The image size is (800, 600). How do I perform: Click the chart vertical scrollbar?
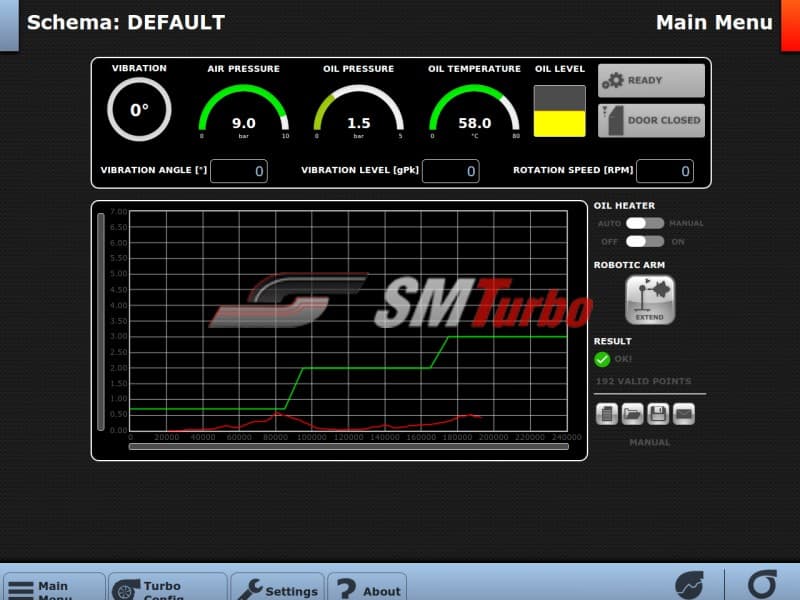pos(101,321)
